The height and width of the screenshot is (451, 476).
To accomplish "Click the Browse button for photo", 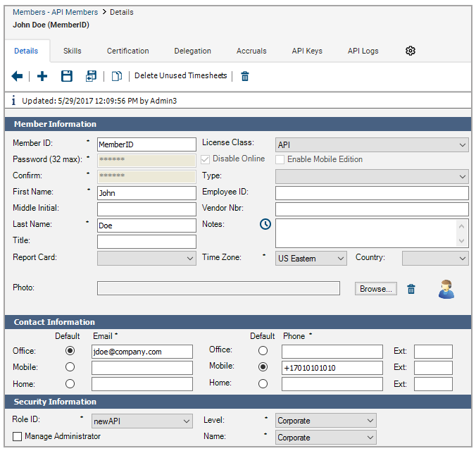I will [376, 289].
